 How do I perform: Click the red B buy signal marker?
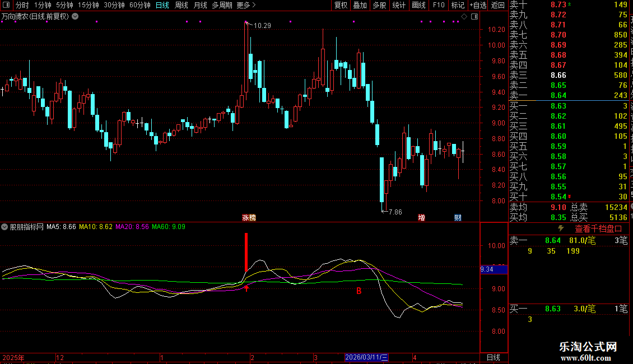pyautogui.click(x=359, y=291)
